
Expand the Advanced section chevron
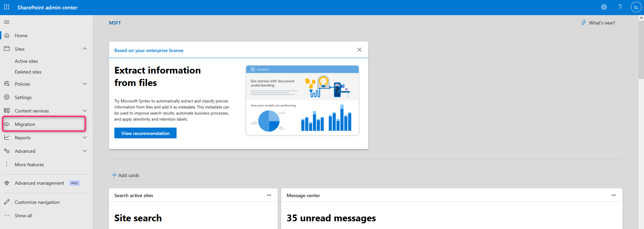[85, 151]
